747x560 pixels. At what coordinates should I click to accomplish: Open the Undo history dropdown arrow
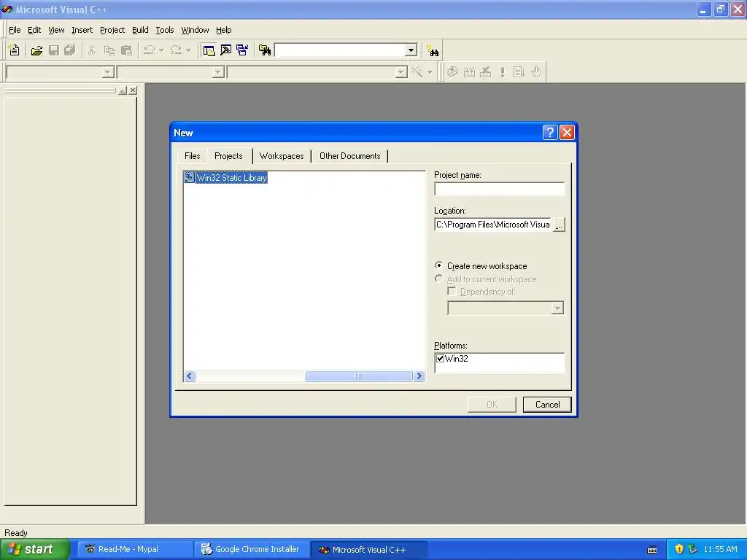pos(161,50)
